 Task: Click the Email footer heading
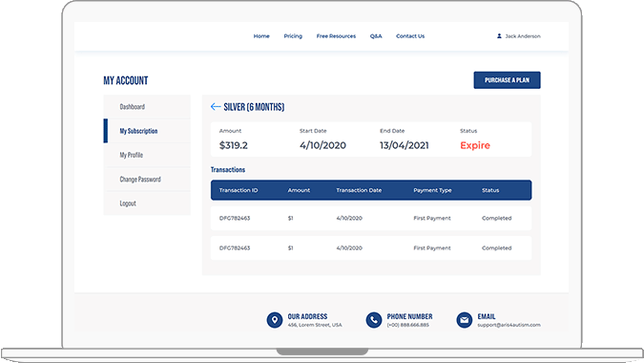[x=487, y=316]
